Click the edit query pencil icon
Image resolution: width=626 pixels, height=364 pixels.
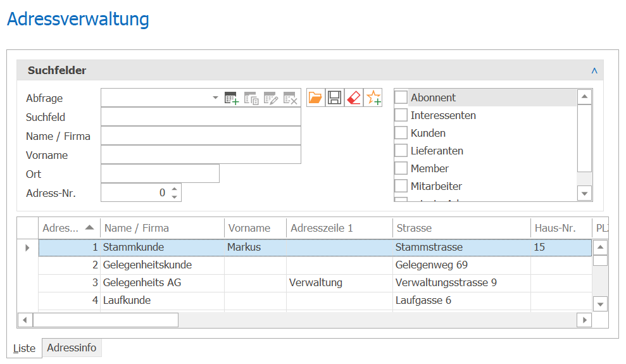[x=271, y=97]
